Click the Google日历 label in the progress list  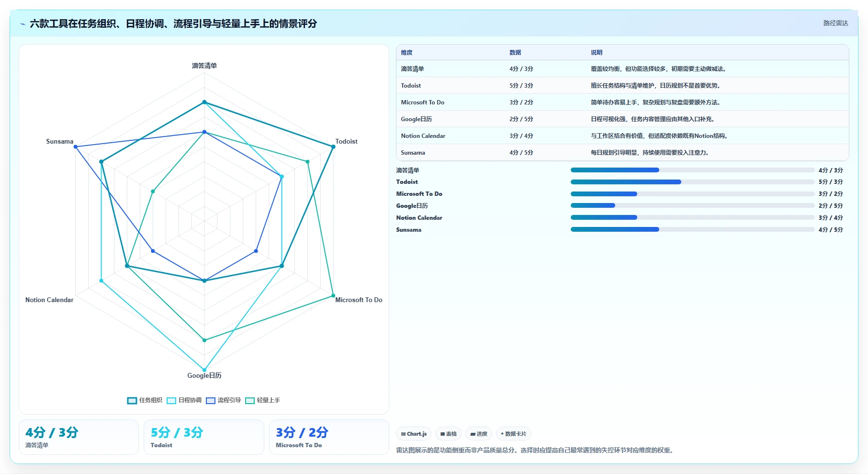[x=412, y=206]
